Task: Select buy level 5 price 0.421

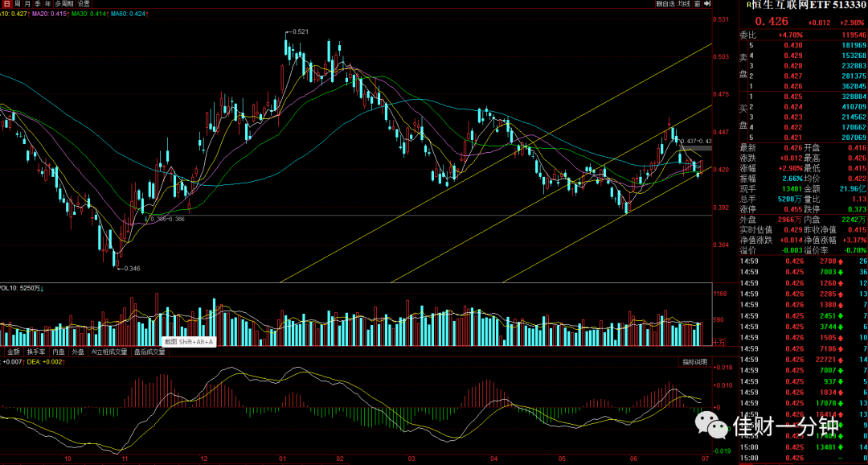Action: 792,137
